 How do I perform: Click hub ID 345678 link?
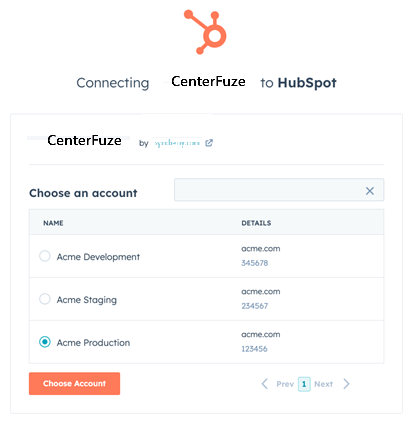click(255, 263)
